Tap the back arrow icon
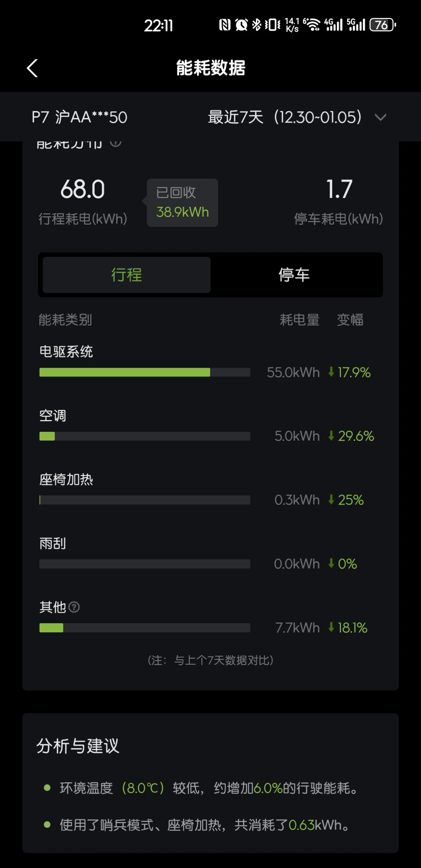421x868 pixels. click(32, 68)
